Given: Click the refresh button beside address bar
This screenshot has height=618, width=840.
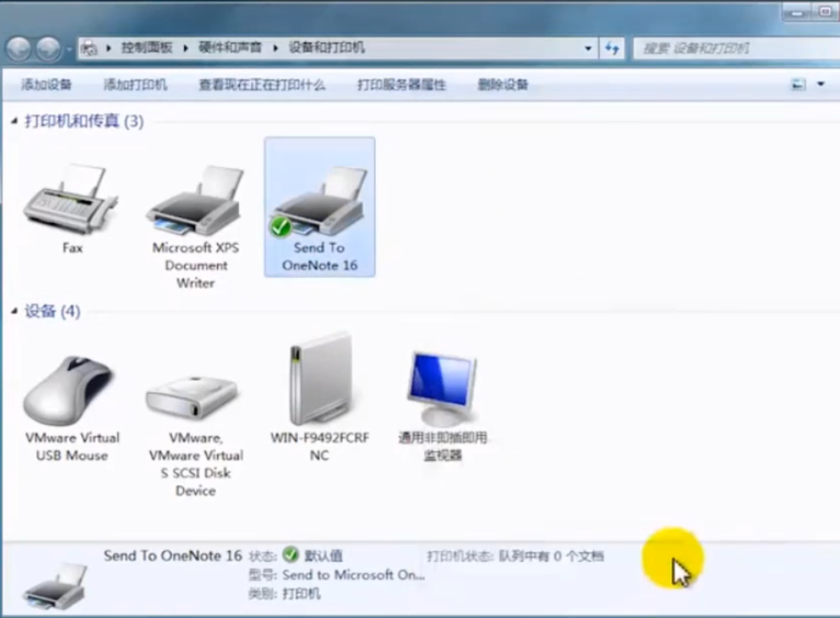Looking at the screenshot, I should (612, 49).
